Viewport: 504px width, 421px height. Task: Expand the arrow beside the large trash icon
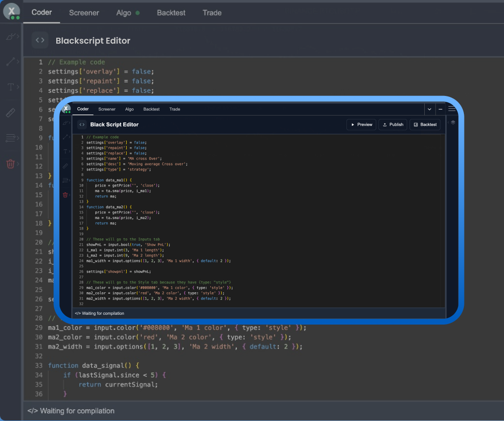pyautogui.click(x=18, y=164)
